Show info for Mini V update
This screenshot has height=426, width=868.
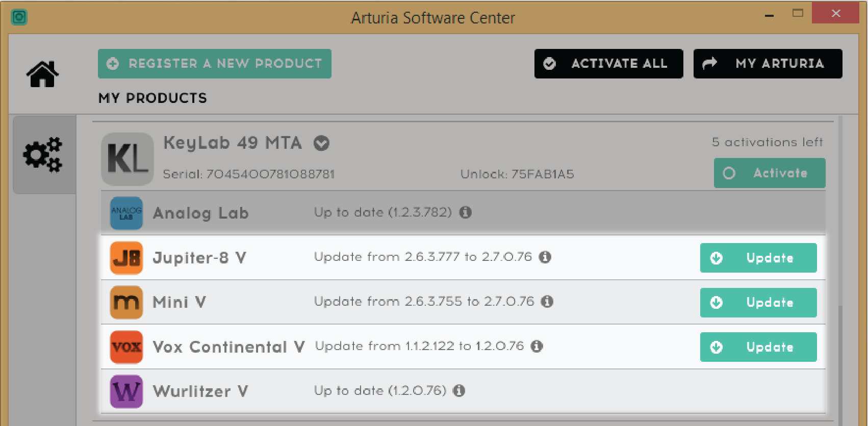tap(547, 302)
